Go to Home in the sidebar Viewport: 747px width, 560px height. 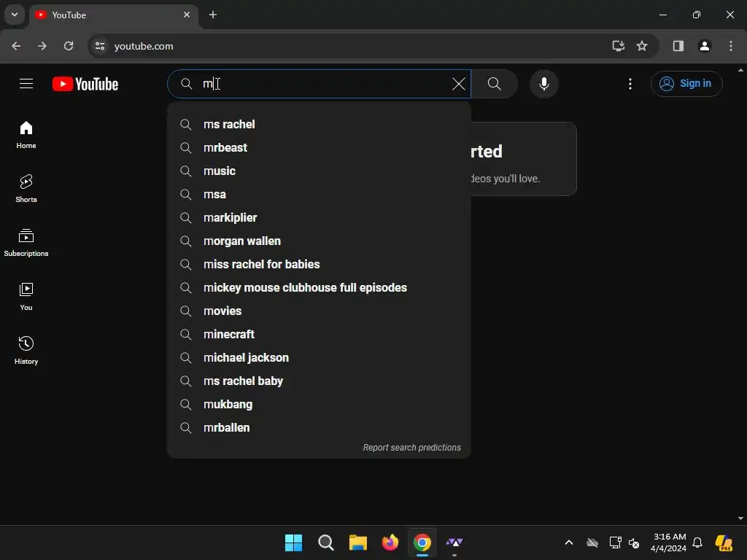pos(26,135)
